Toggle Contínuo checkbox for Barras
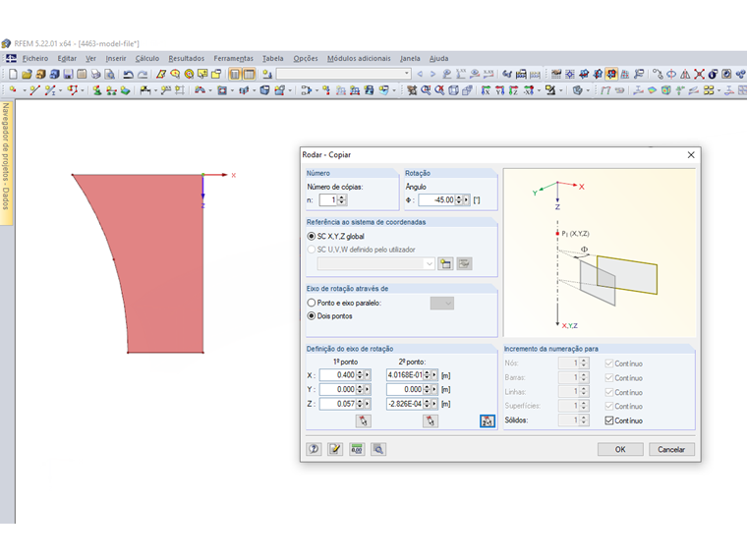 pyautogui.click(x=608, y=377)
